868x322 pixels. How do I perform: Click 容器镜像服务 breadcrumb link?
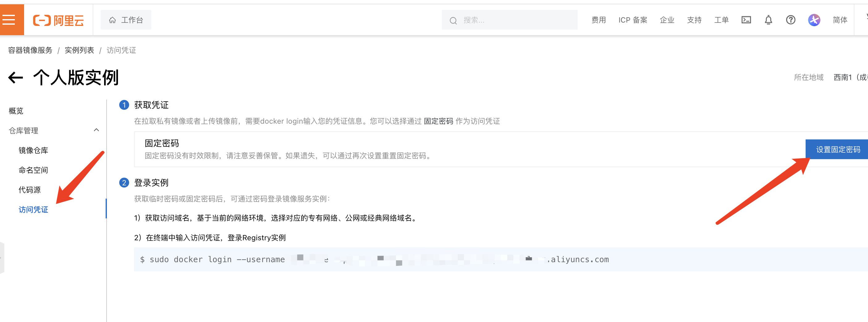pos(30,50)
